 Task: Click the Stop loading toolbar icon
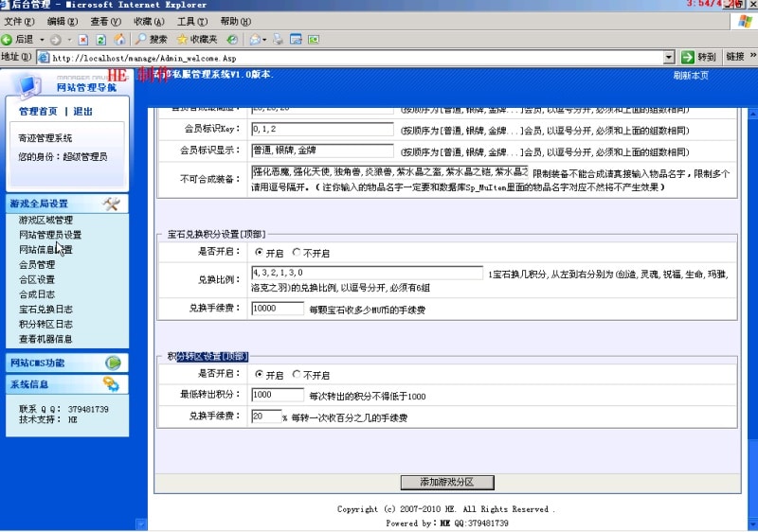click(84, 40)
